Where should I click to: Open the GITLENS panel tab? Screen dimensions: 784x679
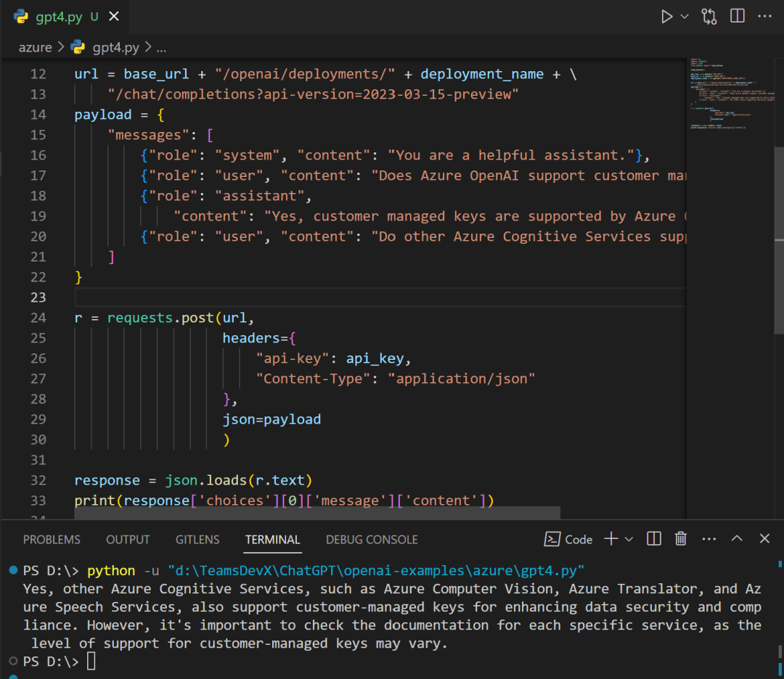click(197, 540)
